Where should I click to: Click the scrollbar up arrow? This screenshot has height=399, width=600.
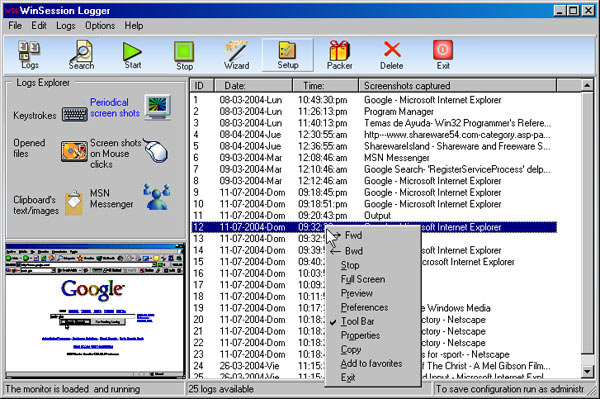pyautogui.click(x=587, y=85)
